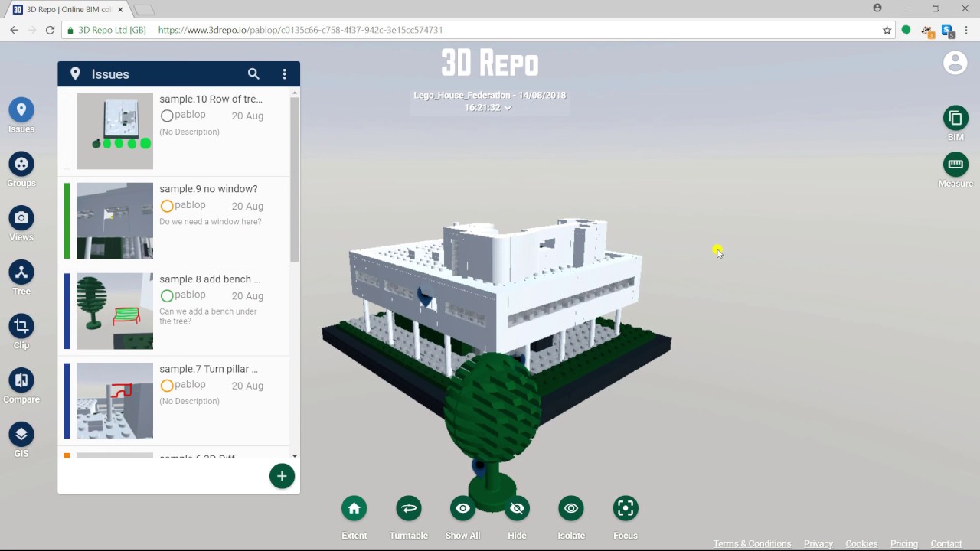Click the 3D Repo logo
Image resolution: width=980 pixels, height=551 pixels.
point(490,64)
